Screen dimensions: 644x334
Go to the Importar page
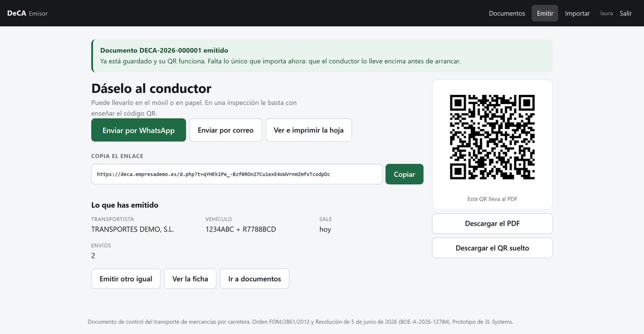(577, 13)
